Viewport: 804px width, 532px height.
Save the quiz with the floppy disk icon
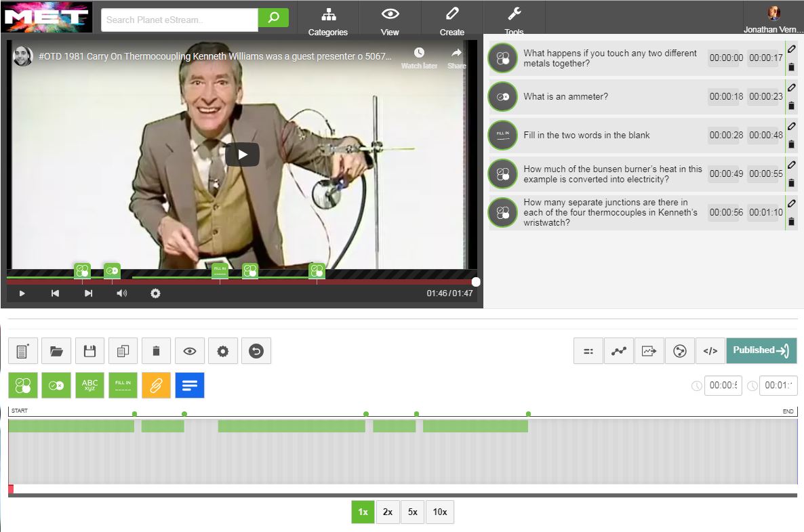click(89, 351)
